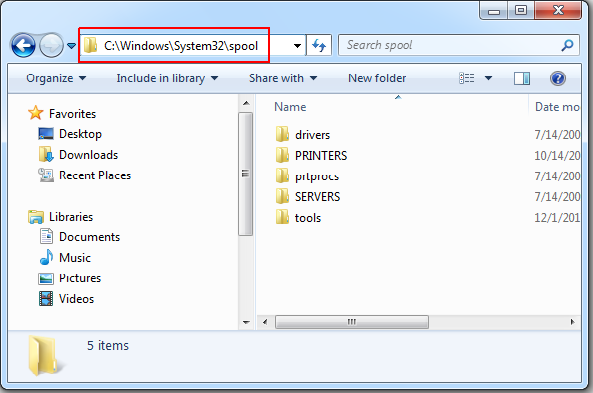Open Downloads under Favorites

[88, 155]
